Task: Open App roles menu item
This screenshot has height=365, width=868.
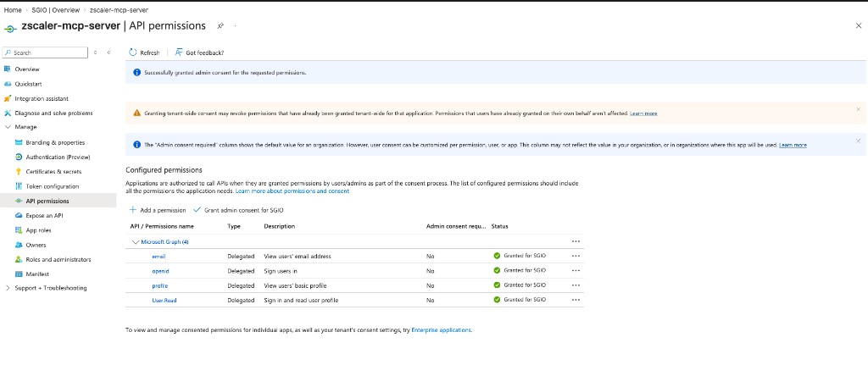Action: pos(39,230)
